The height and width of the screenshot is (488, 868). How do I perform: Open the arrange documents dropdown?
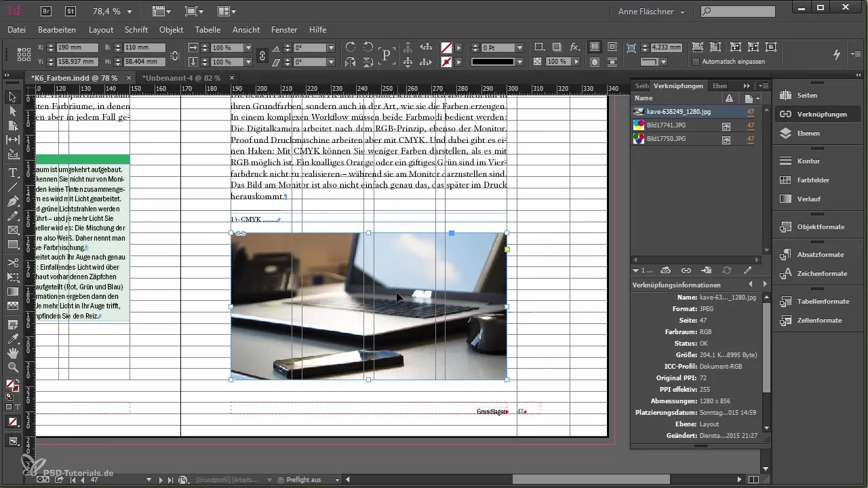226,12
